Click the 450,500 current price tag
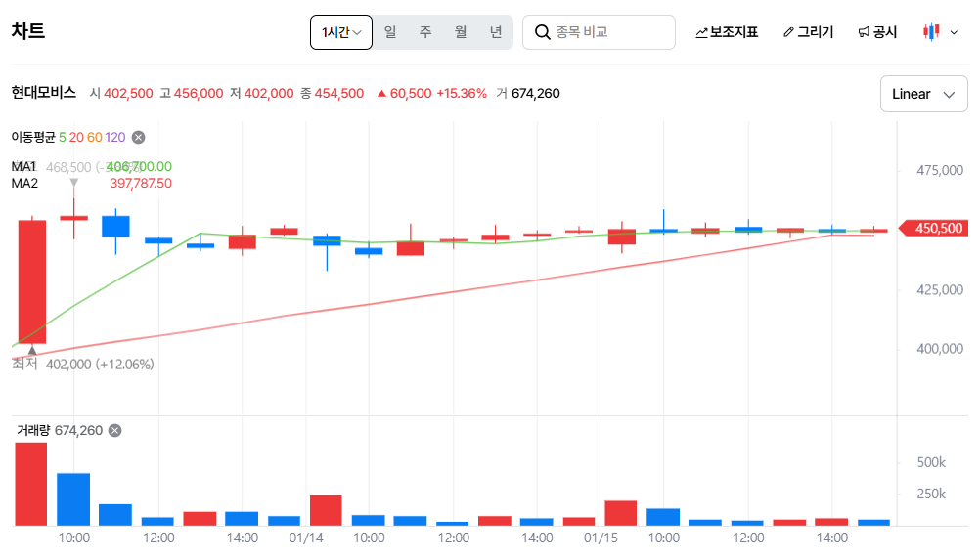This screenshot has width=980, height=560. pos(934,229)
